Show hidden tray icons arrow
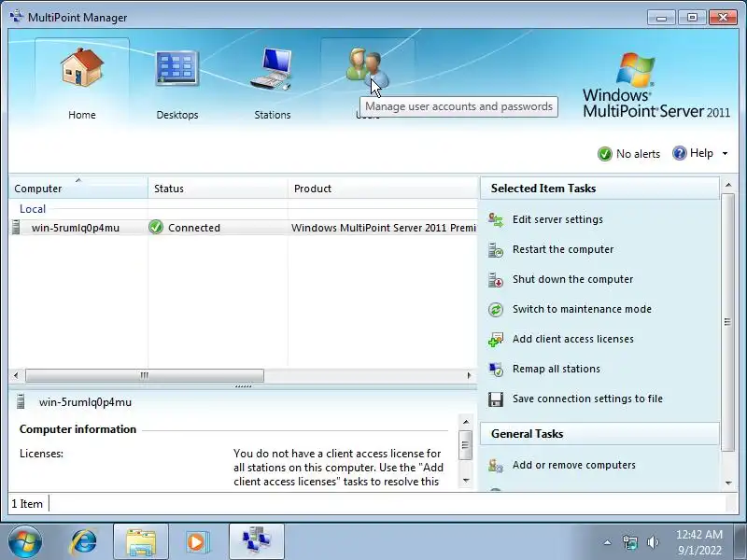 click(608, 542)
